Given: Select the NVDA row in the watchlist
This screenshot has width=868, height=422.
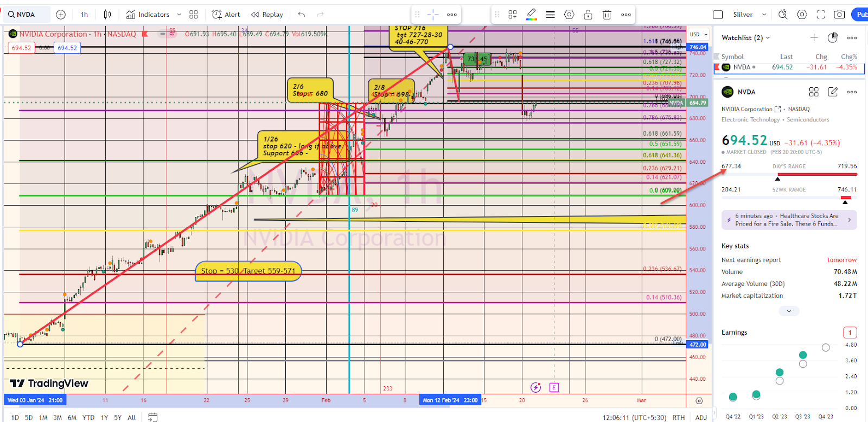Looking at the screenshot, I should [x=790, y=67].
